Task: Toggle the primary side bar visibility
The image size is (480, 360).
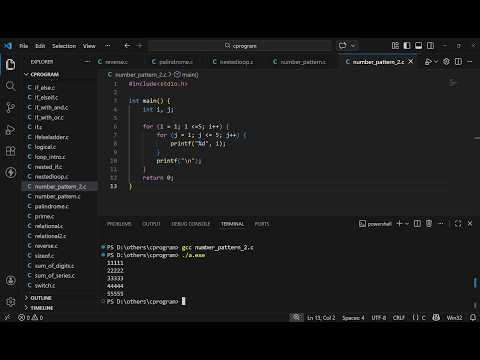Action: (x=407, y=46)
